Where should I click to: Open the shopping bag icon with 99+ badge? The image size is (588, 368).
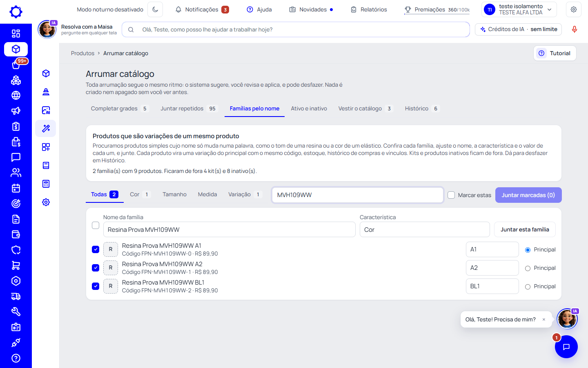[16, 65]
